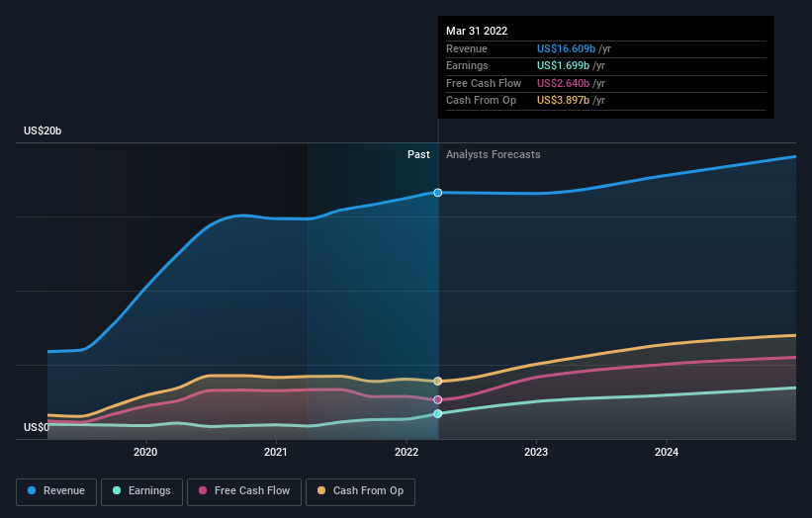The image size is (812, 518).
Task: Click the Revenue row label in tooltip
Action: 467,48
